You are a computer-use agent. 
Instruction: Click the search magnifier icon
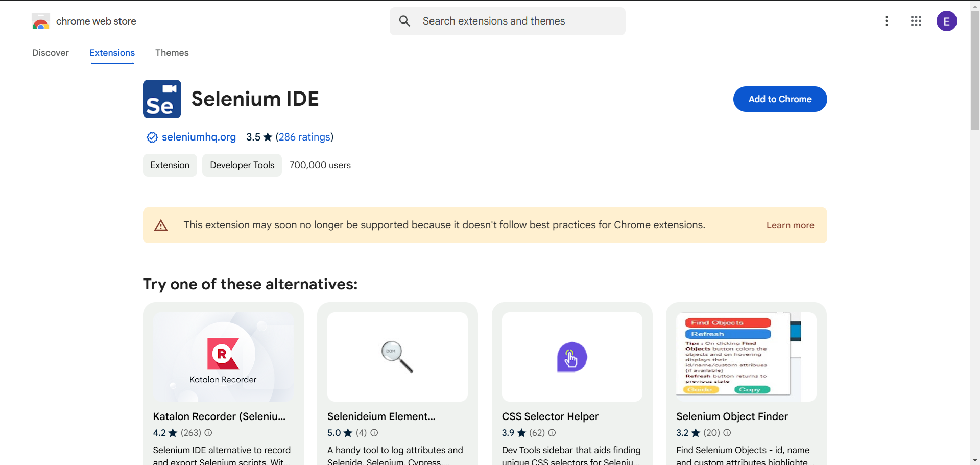404,21
